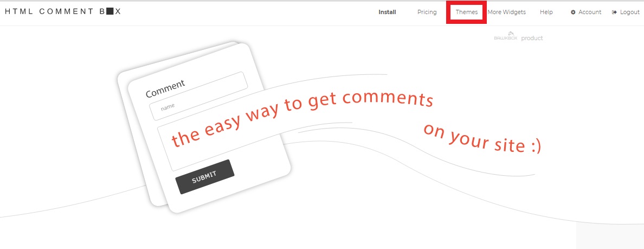Click the word 'product' next to BawkBox
Viewport: 644px width, 249px height.
click(532, 38)
